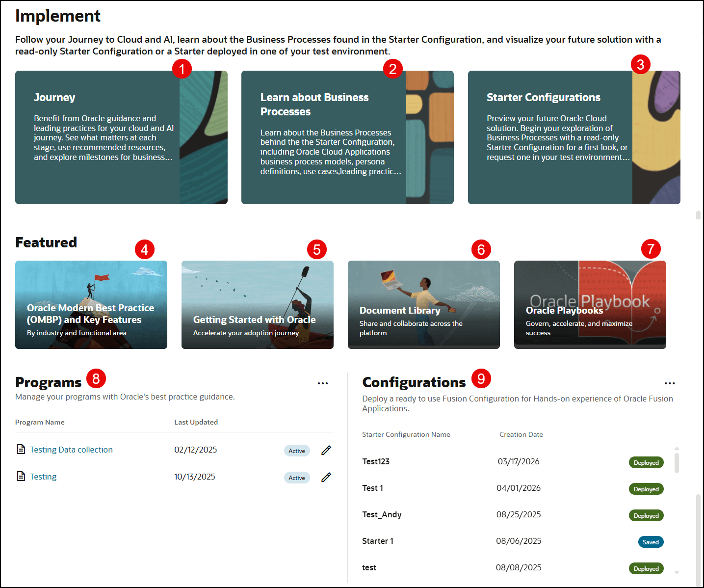
Task: Click the Last Updated column header
Action: (196, 422)
